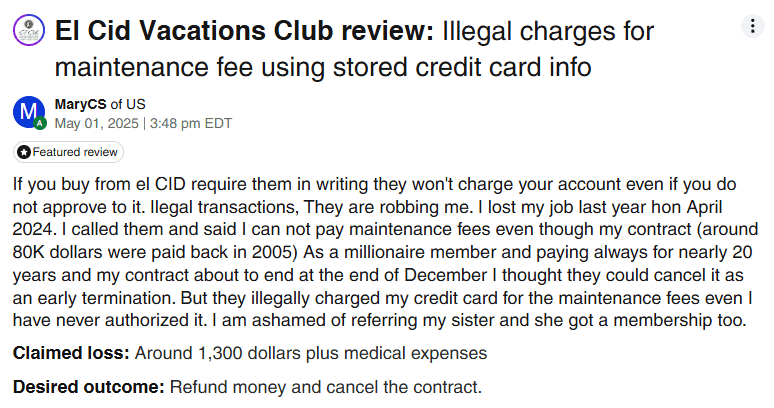The image size is (774, 408).
Task: Click the star icon in Featured review badge
Action: pyautogui.click(x=24, y=153)
